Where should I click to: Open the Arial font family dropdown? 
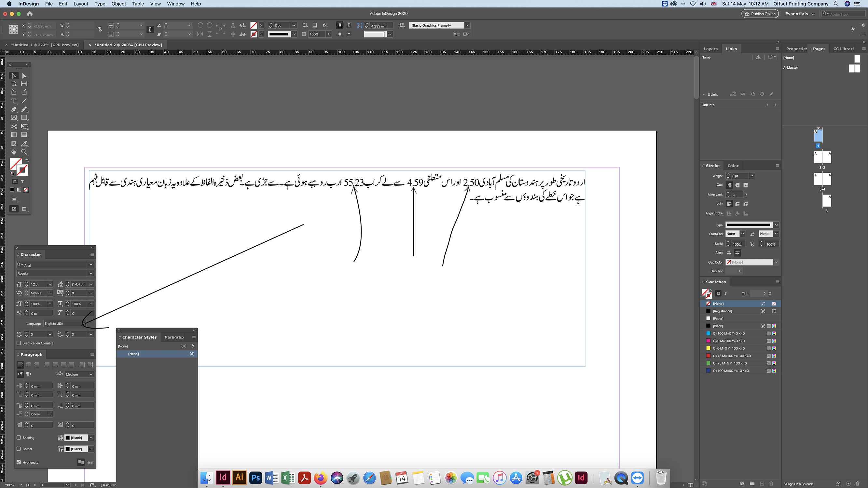pos(91,265)
